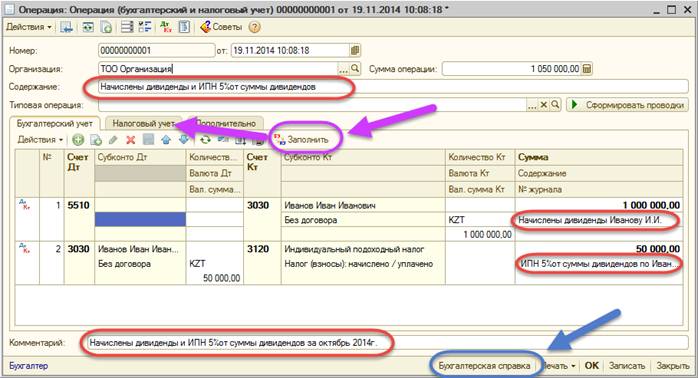Open calculator icon beside Сумма операции

[587, 69]
